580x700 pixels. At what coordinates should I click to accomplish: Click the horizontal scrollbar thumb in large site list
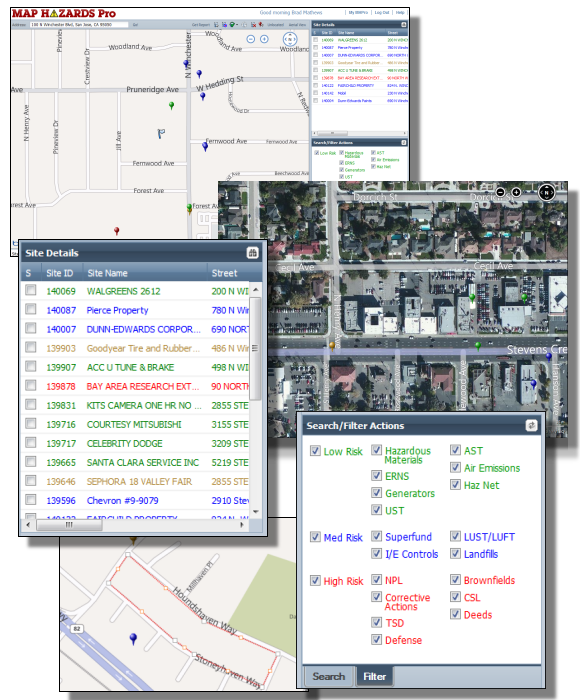click(69, 525)
